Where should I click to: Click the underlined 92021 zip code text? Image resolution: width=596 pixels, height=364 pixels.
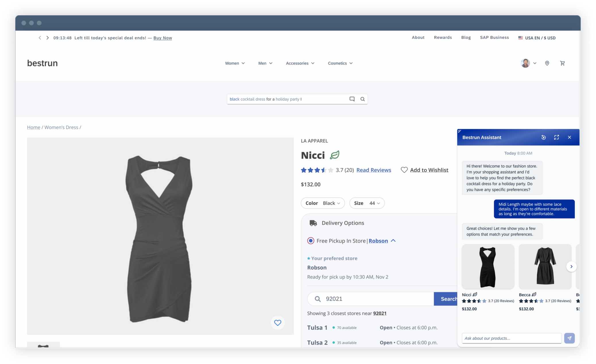point(380,313)
